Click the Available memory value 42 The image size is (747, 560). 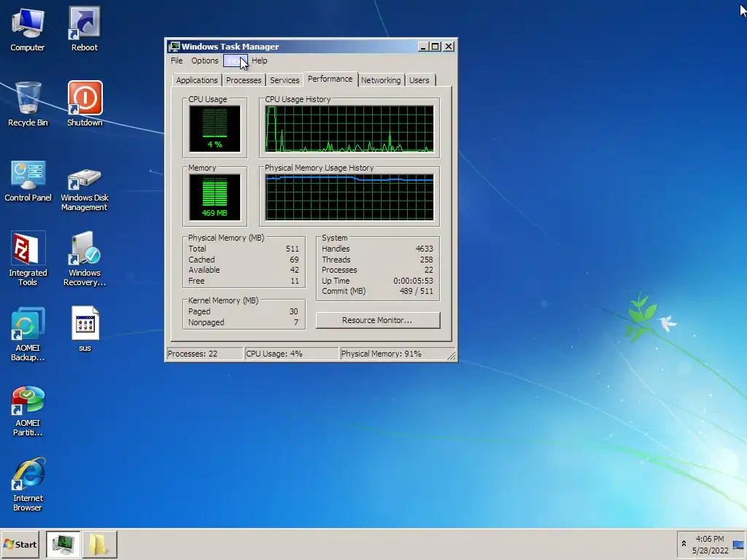tap(295, 270)
